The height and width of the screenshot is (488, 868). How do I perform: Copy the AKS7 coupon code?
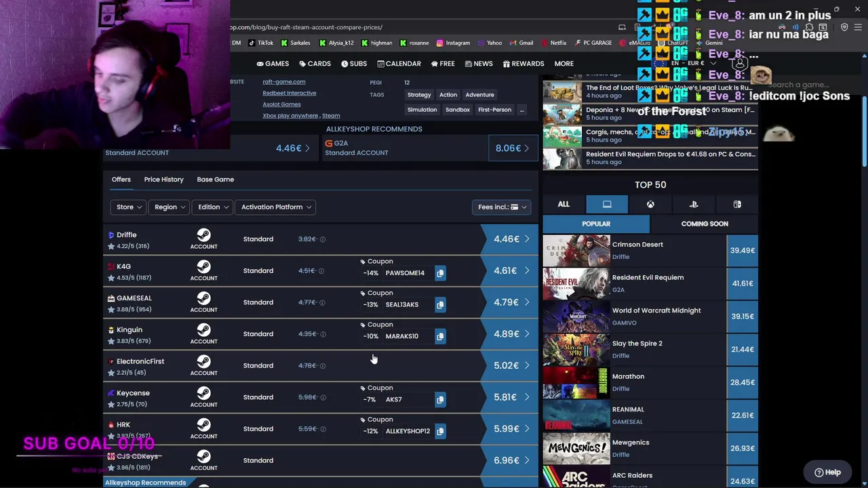tap(440, 400)
